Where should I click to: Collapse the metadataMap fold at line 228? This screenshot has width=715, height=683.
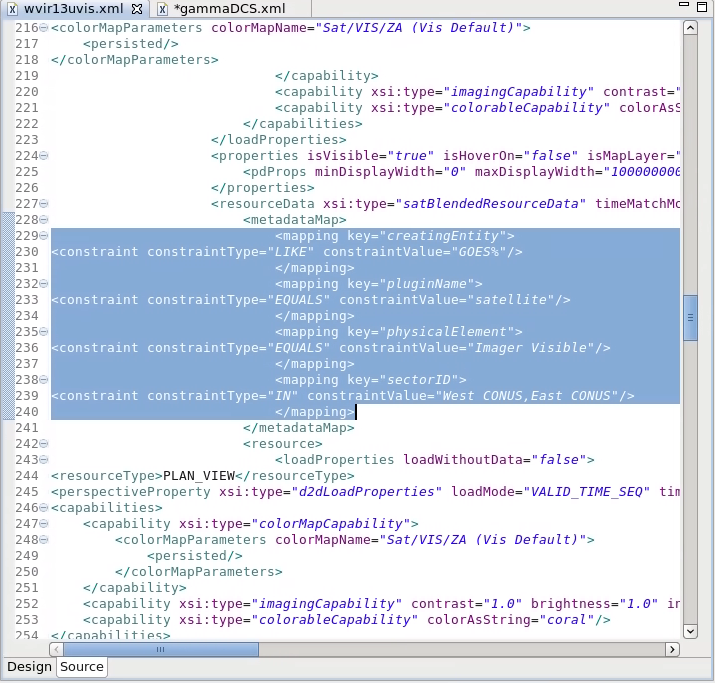pos(43,220)
